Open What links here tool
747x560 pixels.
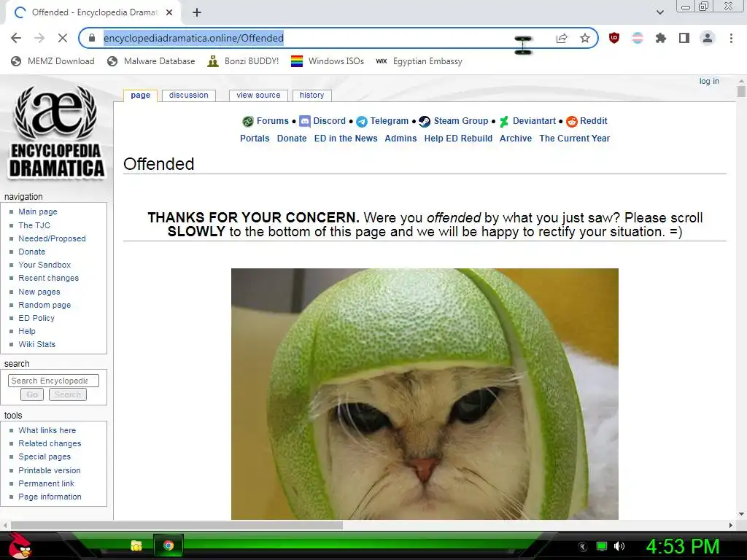[x=47, y=430]
